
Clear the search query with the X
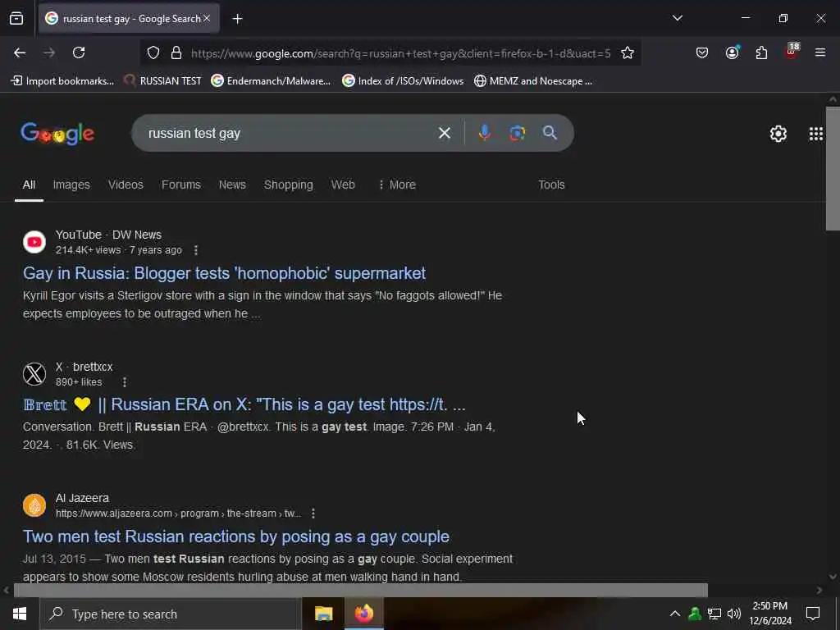444,133
